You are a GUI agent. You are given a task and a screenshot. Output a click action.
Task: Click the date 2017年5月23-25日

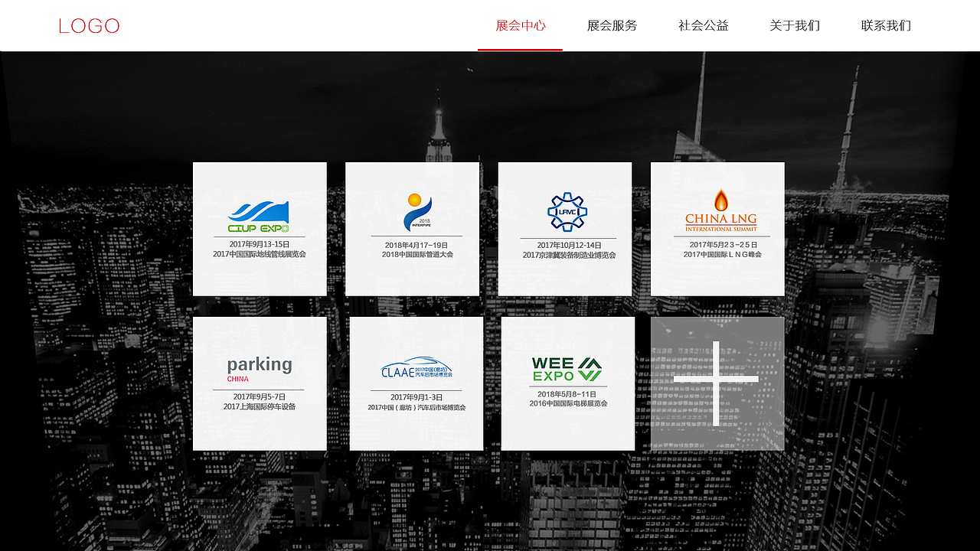[723, 245]
